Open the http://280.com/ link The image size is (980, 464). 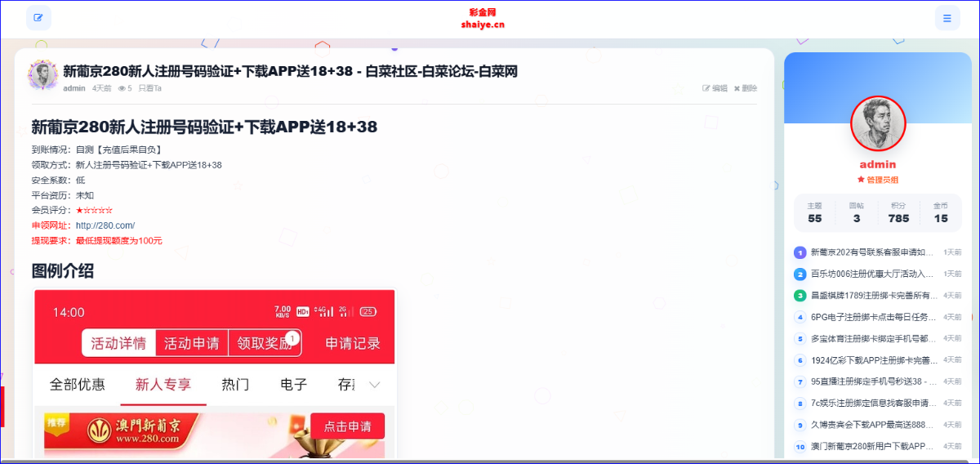[x=105, y=225]
